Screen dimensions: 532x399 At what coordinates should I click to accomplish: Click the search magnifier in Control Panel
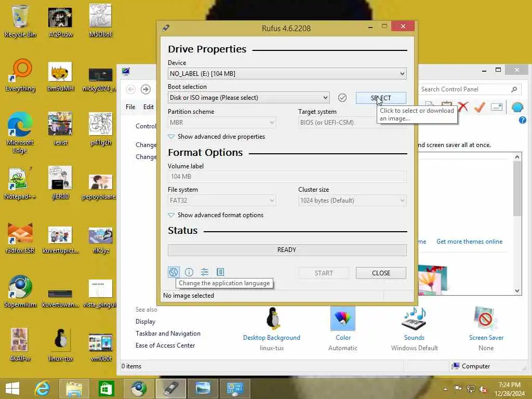coord(514,89)
